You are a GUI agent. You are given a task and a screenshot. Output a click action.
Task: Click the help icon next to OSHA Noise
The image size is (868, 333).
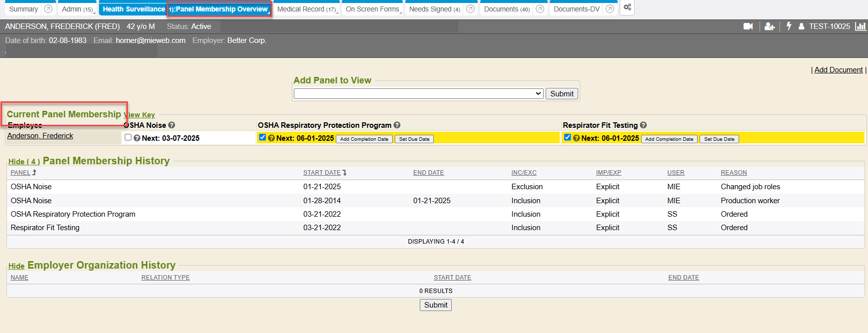[x=171, y=125]
